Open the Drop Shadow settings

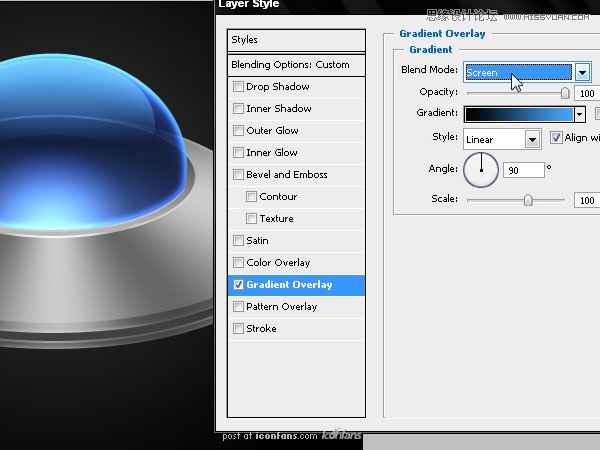coord(278,86)
